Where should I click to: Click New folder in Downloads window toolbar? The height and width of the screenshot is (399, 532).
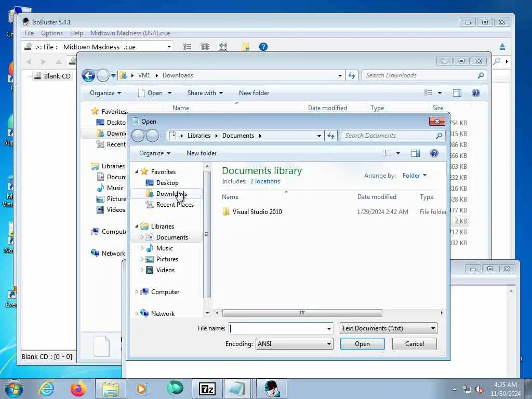coord(254,93)
